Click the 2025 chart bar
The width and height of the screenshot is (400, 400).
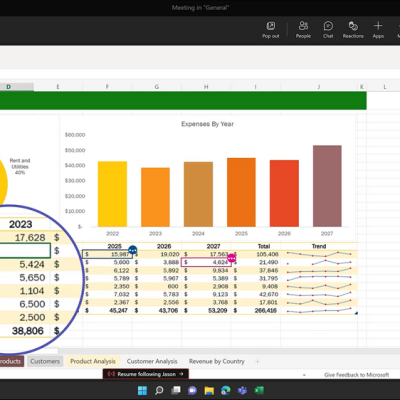coord(241,192)
